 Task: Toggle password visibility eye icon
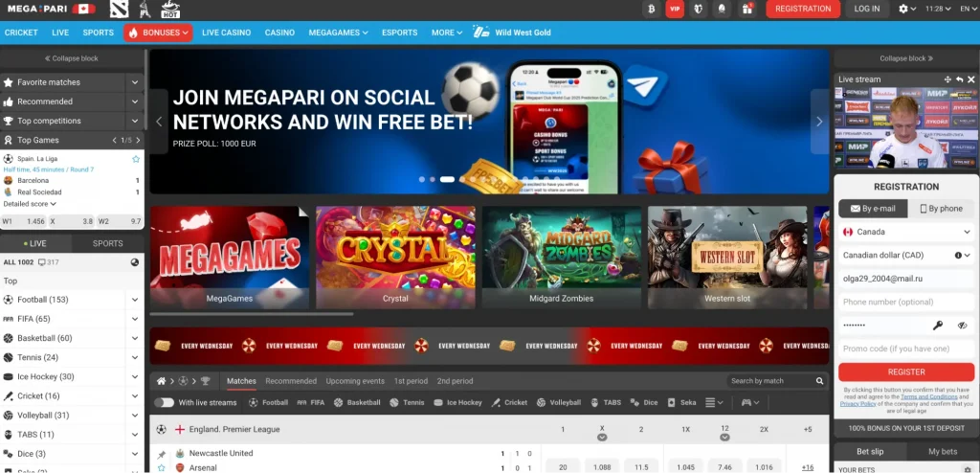(962, 326)
